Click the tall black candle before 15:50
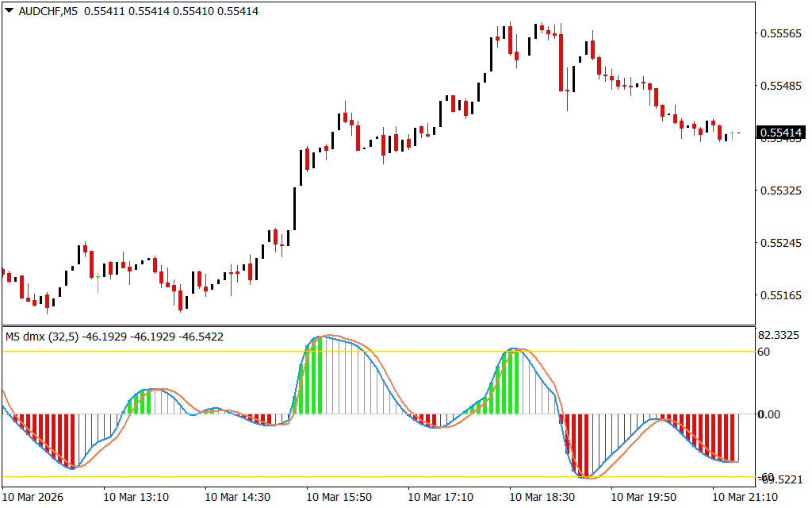 pyautogui.click(x=294, y=208)
